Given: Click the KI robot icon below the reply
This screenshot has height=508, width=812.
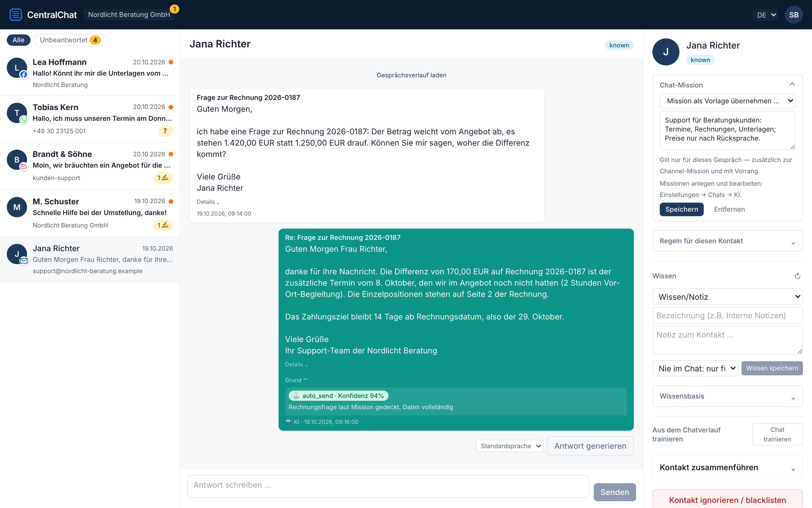Looking at the screenshot, I should tap(288, 422).
